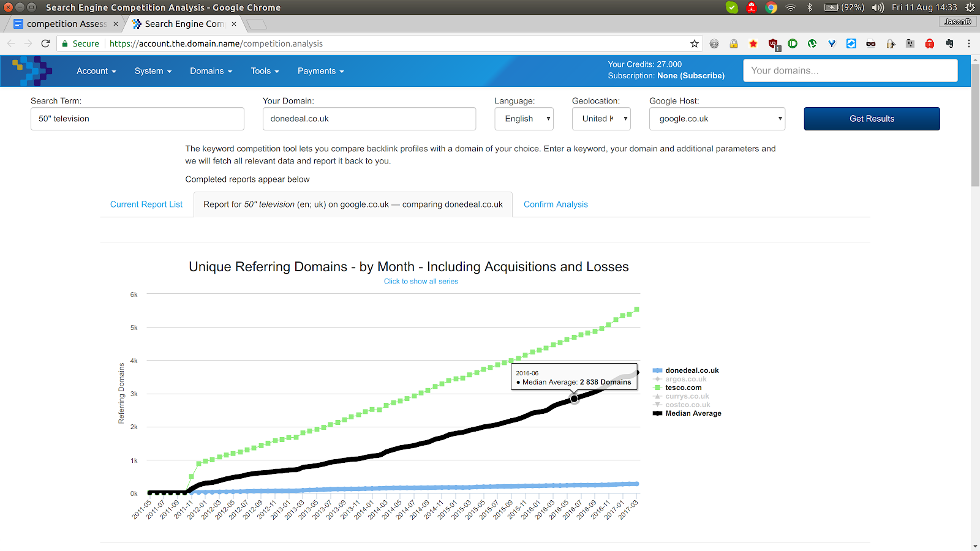Image resolution: width=980 pixels, height=551 pixels.
Task: Click the red padlock-ghost extension in the toolbar
Action: 930,43
